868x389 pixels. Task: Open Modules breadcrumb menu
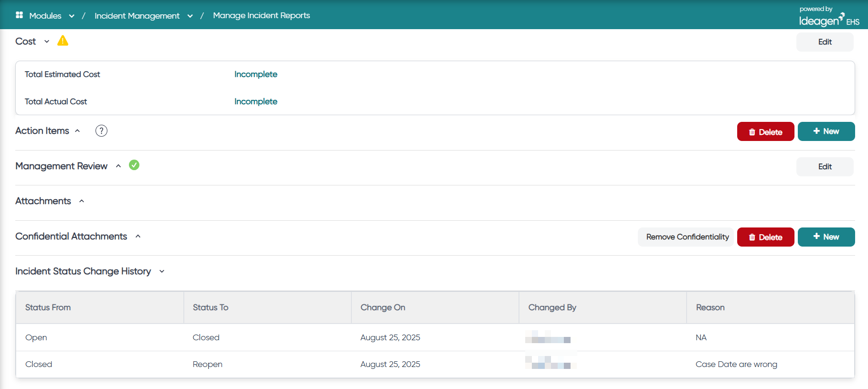pos(45,16)
